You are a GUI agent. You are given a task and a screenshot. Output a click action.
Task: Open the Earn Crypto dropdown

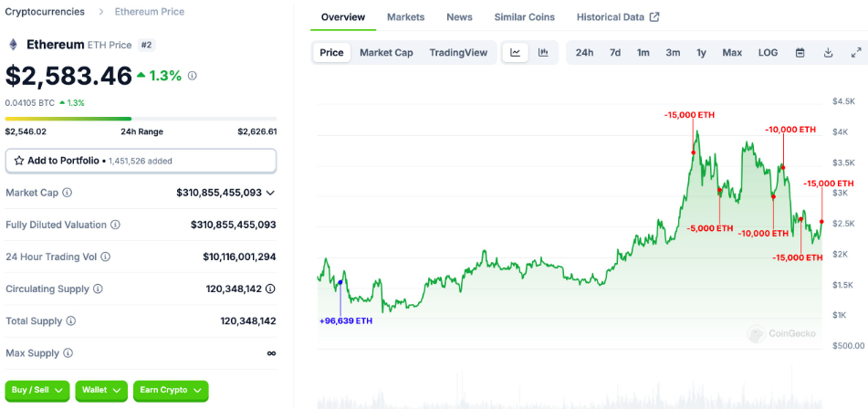click(171, 390)
